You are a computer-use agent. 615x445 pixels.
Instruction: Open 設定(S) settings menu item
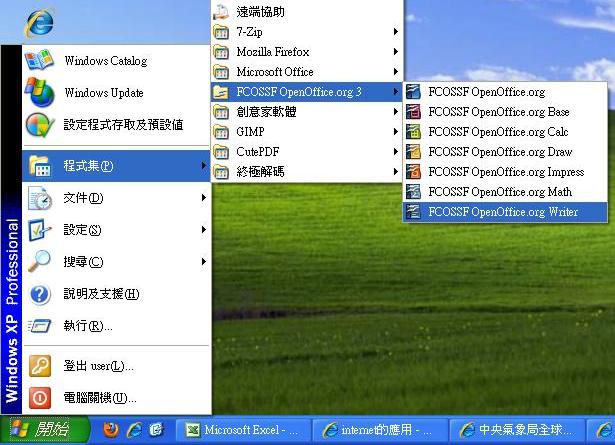[116, 230]
